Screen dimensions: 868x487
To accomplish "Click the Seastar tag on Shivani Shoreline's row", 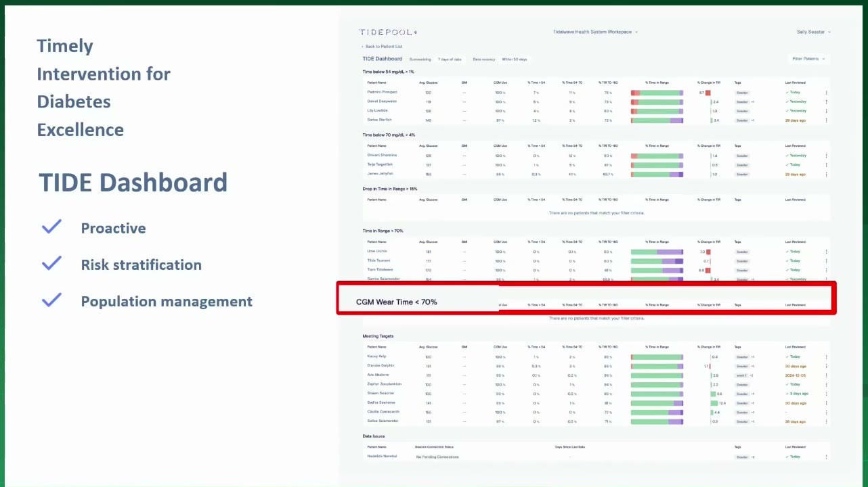I will point(743,156).
